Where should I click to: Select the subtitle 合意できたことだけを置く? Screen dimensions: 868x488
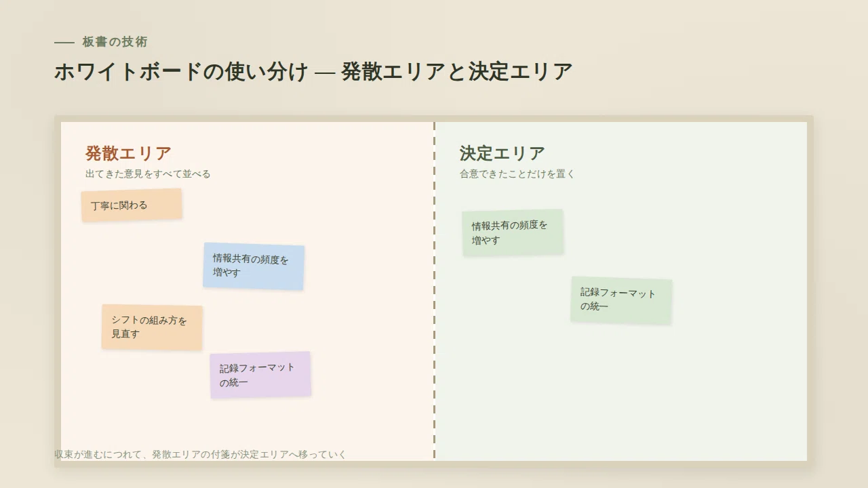coord(517,174)
